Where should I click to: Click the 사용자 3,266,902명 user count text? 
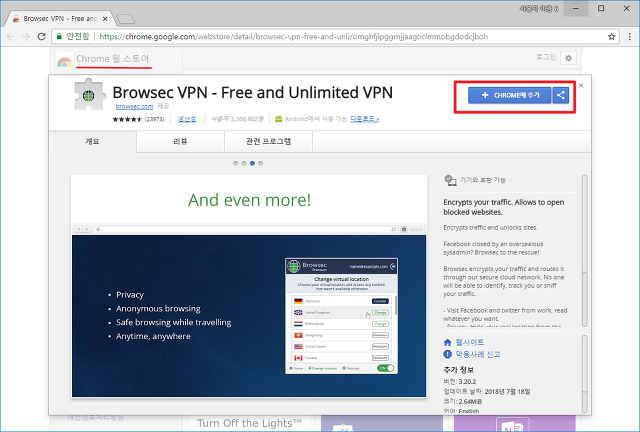click(x=237, y=119)
